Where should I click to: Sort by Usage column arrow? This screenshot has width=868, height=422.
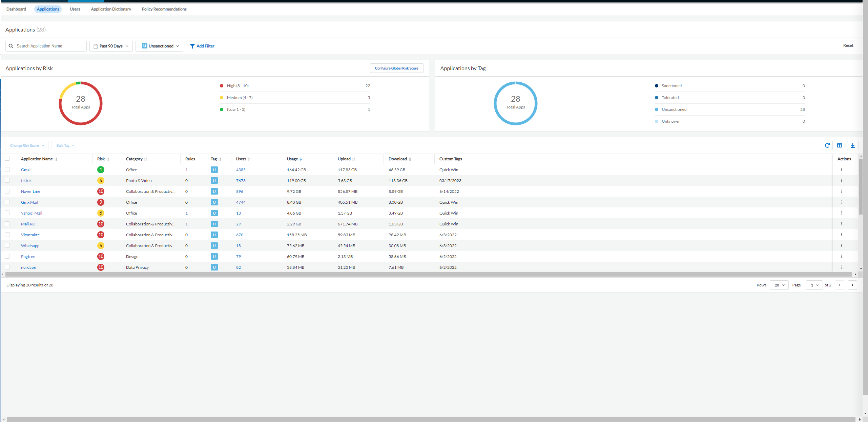301,159
